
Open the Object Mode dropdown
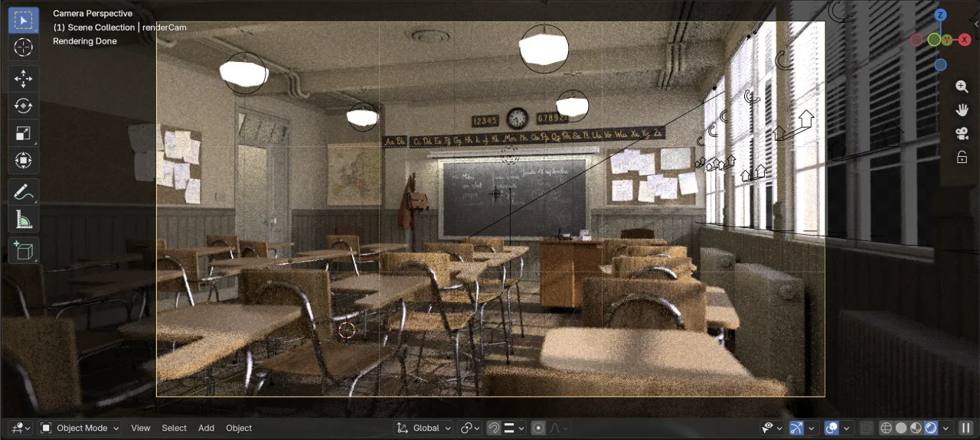pyautogui.click(x=80, y=428)
